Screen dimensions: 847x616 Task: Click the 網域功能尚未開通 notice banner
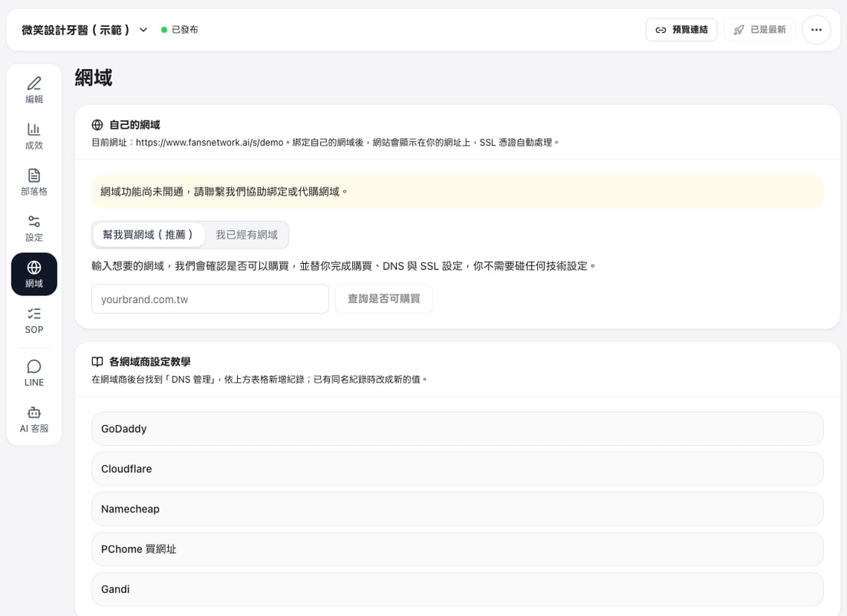pos(457,192)
